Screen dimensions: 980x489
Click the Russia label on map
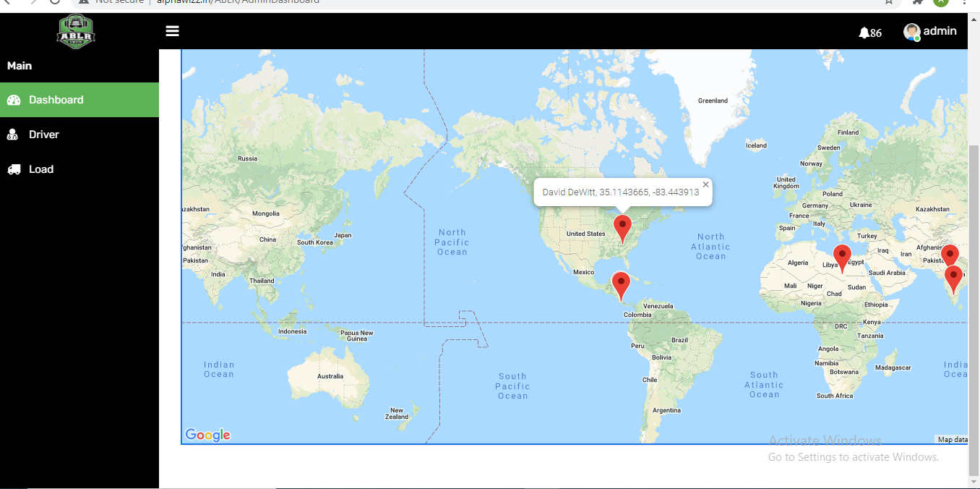click(247, 158)
